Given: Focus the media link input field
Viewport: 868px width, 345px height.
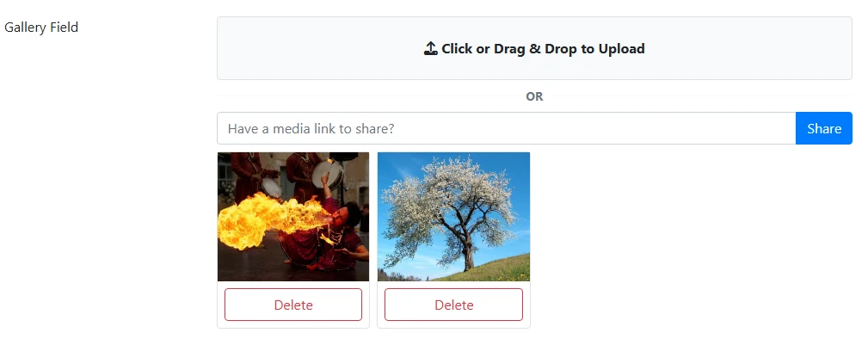Looking at the screenshot, I should coord(506,128).
